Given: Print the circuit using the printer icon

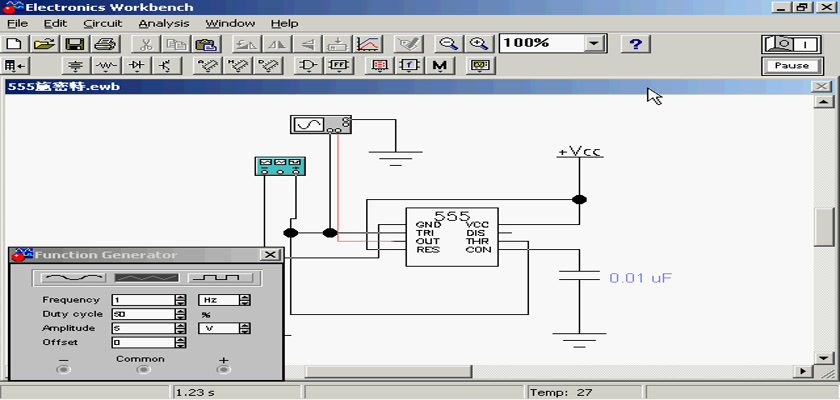Looking at the screenshot, I should [x=104, y=44].
